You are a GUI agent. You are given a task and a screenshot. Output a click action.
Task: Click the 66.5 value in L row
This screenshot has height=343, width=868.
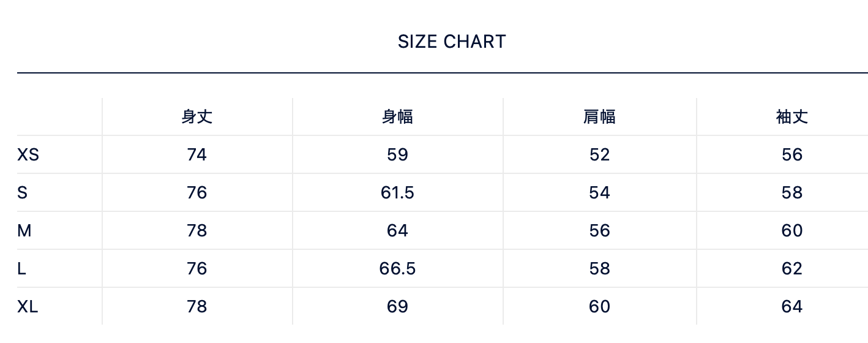pyautogui.click(x=397, y=269)
